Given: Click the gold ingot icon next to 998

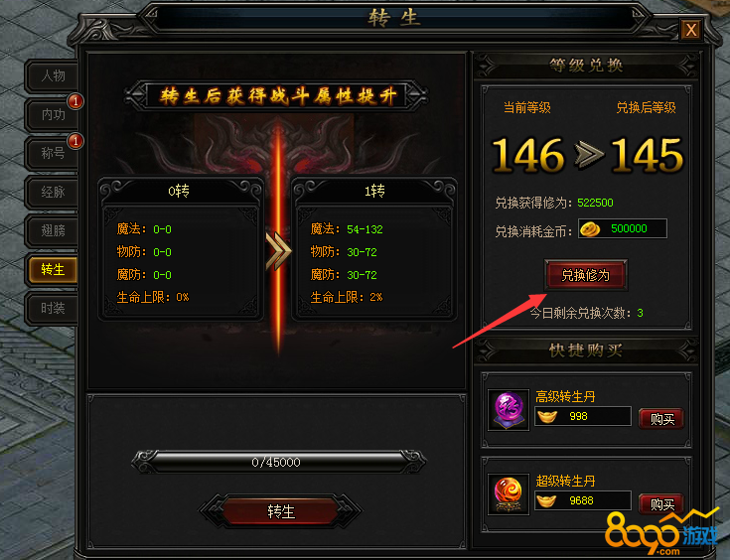Looking at the screenshot, I should (547, 416).
